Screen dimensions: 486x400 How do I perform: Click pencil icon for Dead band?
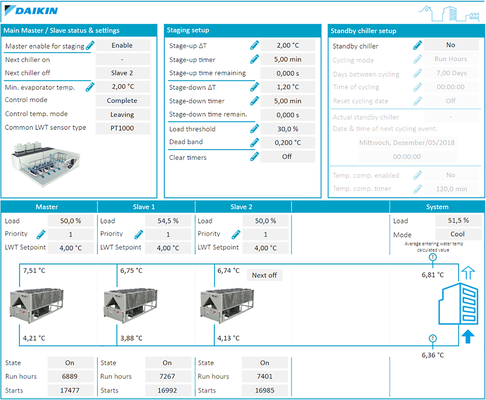[254, 142]
